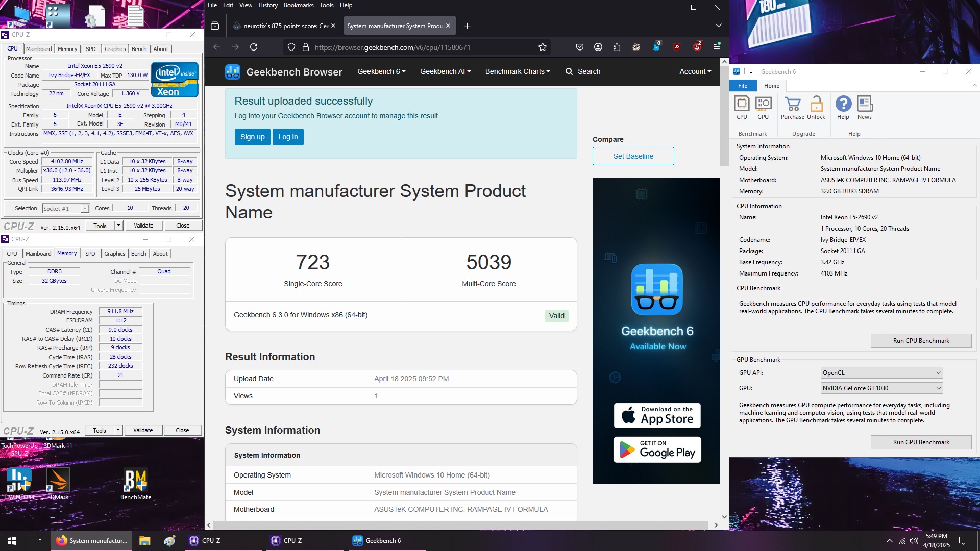Open the News icon in Geekbench ribbon
This screenshot has height=551, width=980.
click(x=865, y=108)
